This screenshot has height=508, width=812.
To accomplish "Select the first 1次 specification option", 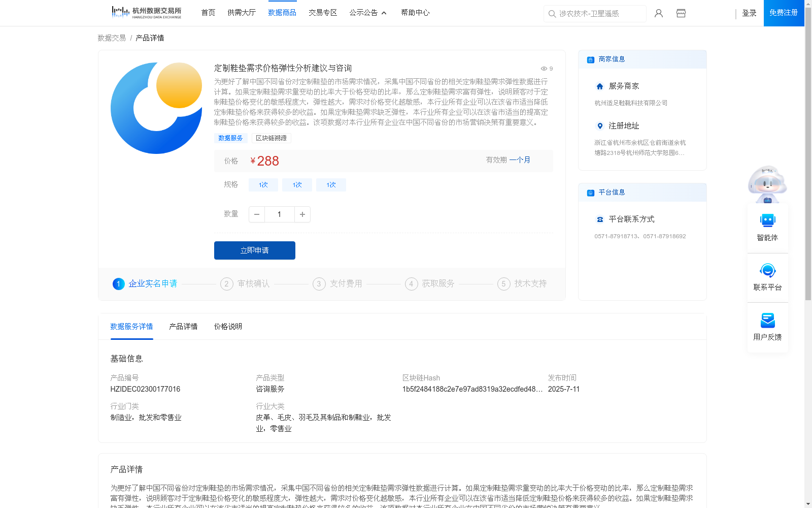I will coord(263,185).
